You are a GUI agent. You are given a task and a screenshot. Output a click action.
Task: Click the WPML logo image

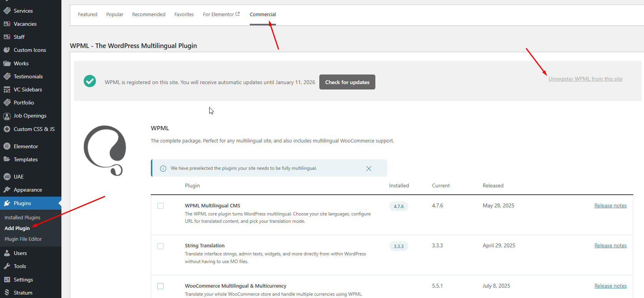(105, 151)
